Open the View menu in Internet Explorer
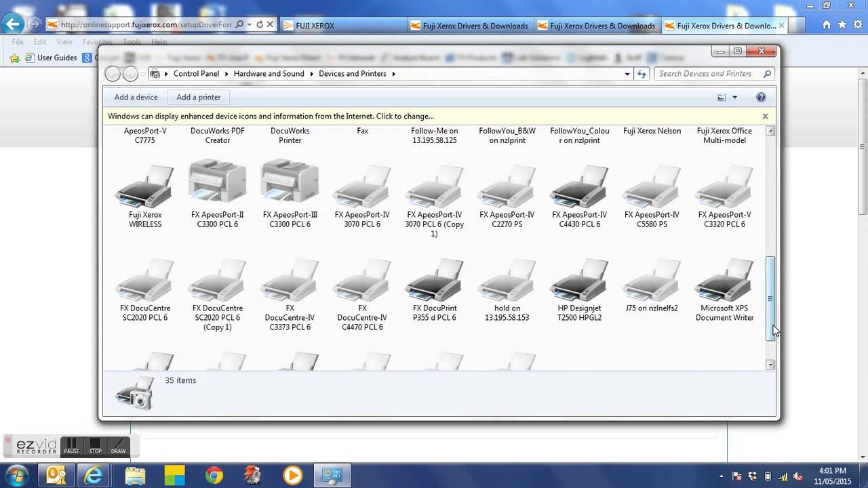 click(64, 42)
